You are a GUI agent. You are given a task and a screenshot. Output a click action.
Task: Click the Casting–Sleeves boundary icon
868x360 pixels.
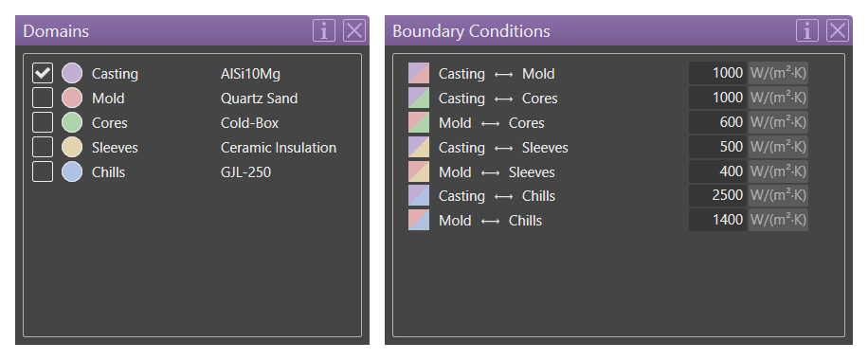(419, 148)
